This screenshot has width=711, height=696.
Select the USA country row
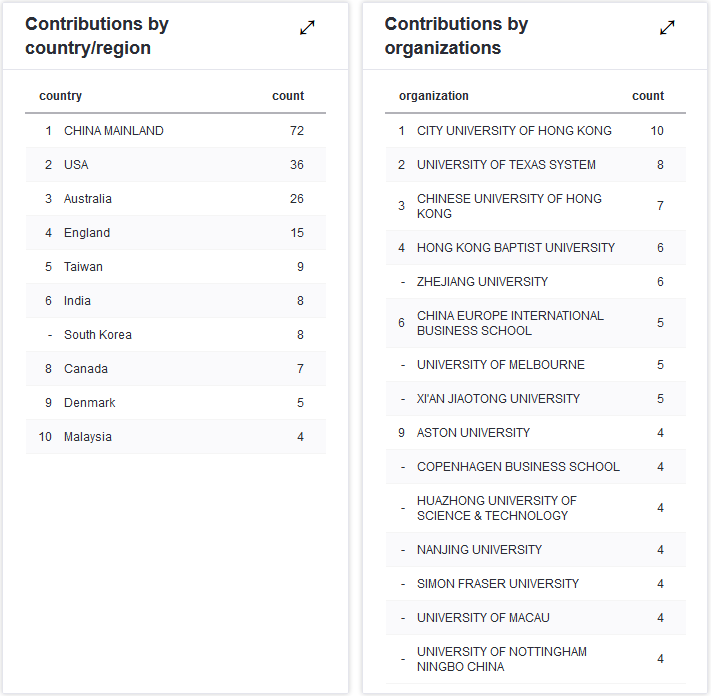click(76, 165)
